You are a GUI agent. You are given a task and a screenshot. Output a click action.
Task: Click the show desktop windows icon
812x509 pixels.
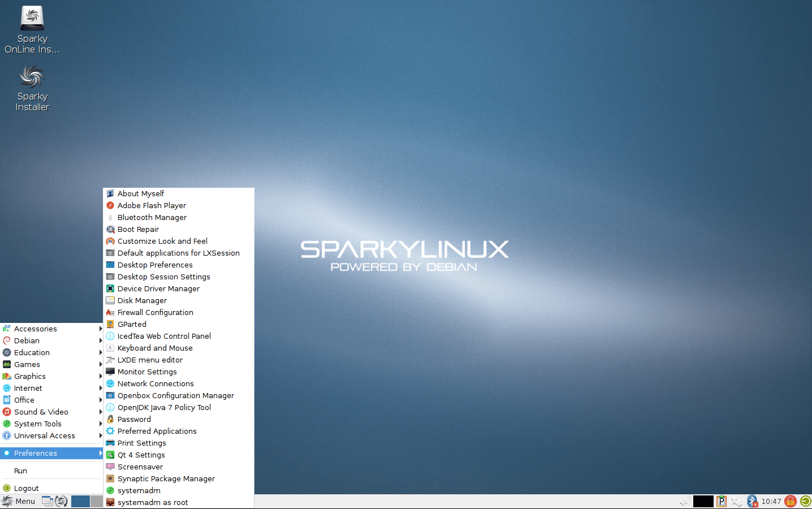coord(47,501)
